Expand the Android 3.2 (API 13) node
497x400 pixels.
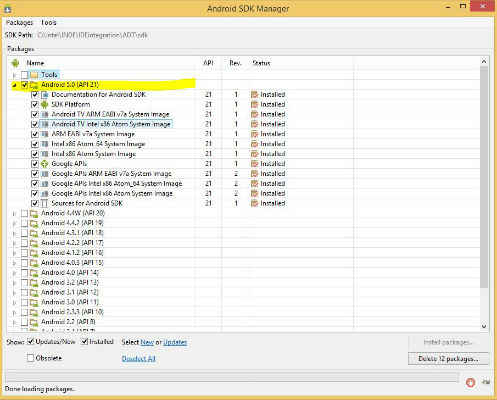point(14,283)
